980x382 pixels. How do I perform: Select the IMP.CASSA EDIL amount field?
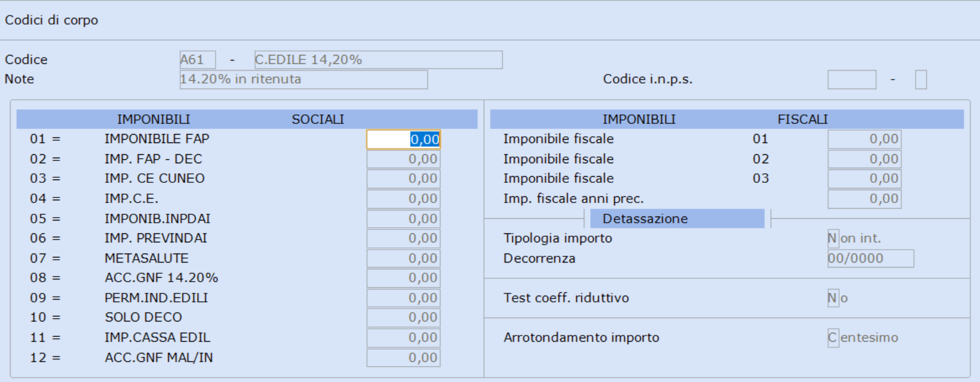403,337
